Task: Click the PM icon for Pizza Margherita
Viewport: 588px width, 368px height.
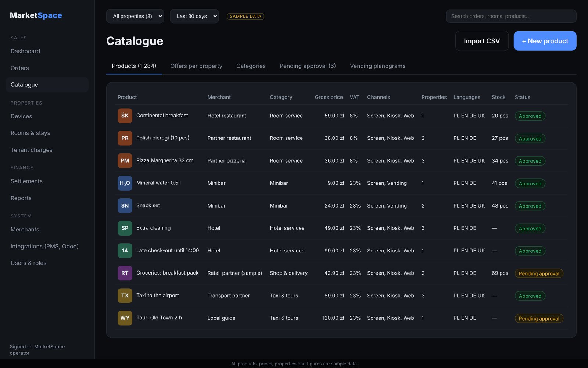Action: (125, 160)
